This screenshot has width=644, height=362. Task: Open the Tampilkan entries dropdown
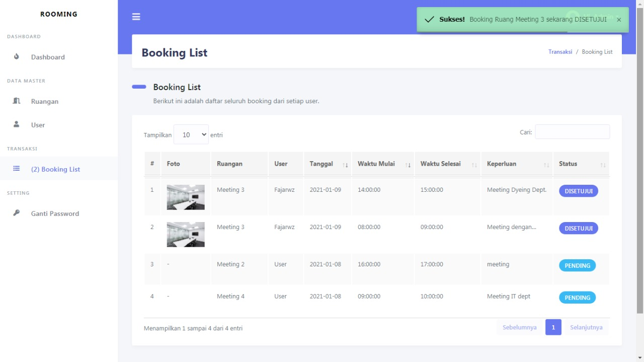click(x=191, y=134)
